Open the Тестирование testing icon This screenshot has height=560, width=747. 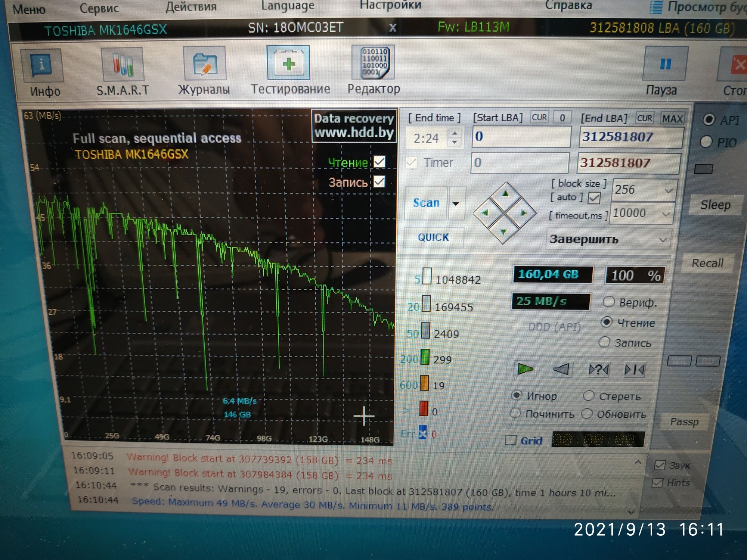288,62
